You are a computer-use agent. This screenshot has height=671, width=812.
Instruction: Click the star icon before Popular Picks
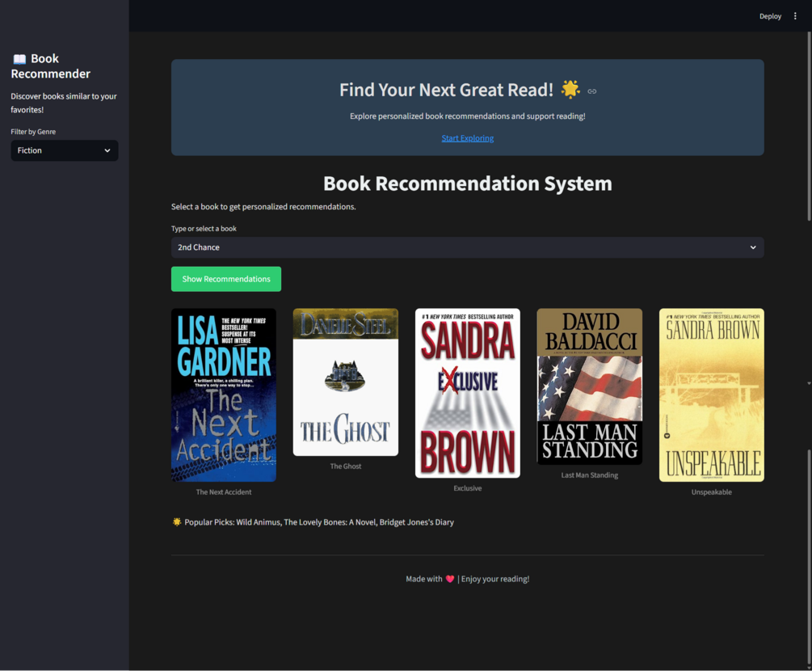point(177,521)
